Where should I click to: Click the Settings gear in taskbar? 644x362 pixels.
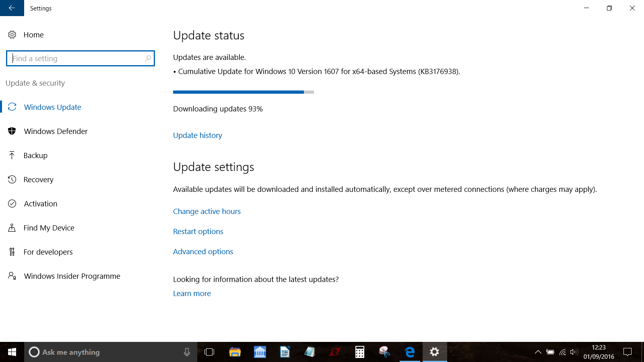point(434,352)
